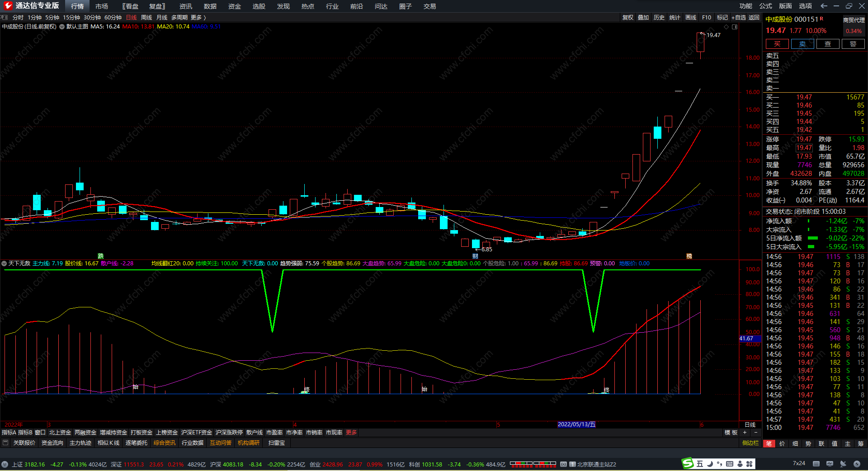This screenshot has width=868, height=471.
Task: Click the keyboard icon in status bar
Action: click(816, 464)
